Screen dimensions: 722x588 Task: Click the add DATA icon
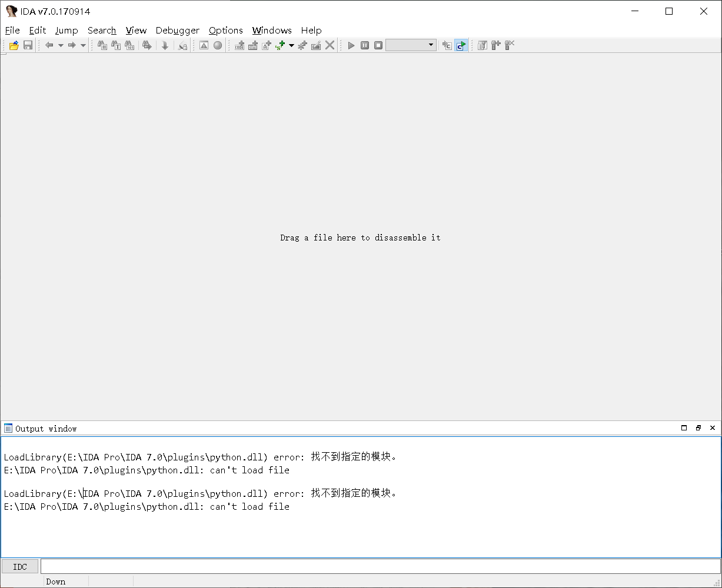click(253, 45)
